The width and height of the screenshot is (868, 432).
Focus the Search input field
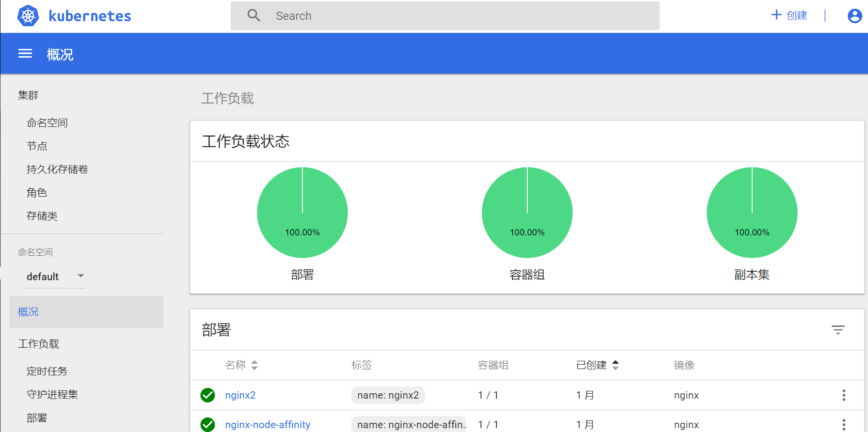pyautogui.click(x=445, y=15)
